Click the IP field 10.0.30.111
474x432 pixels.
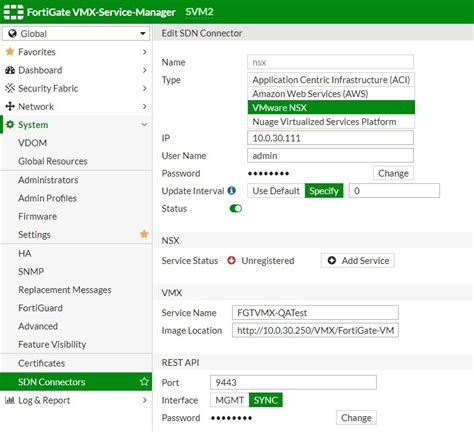coord(330,138)
